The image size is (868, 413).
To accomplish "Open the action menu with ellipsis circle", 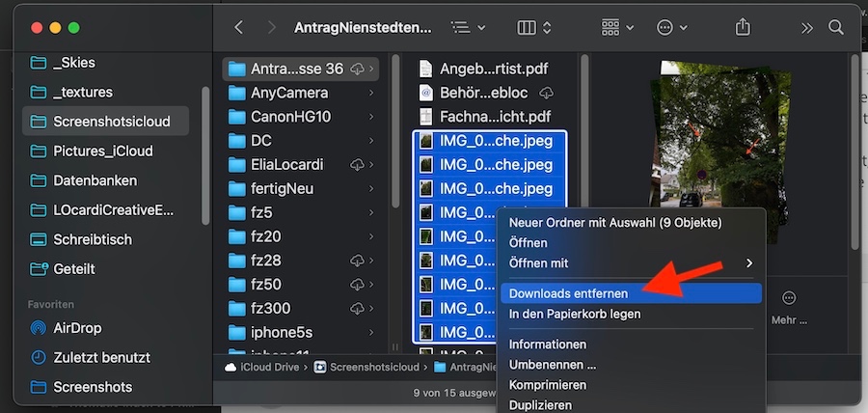I will 671,28.
